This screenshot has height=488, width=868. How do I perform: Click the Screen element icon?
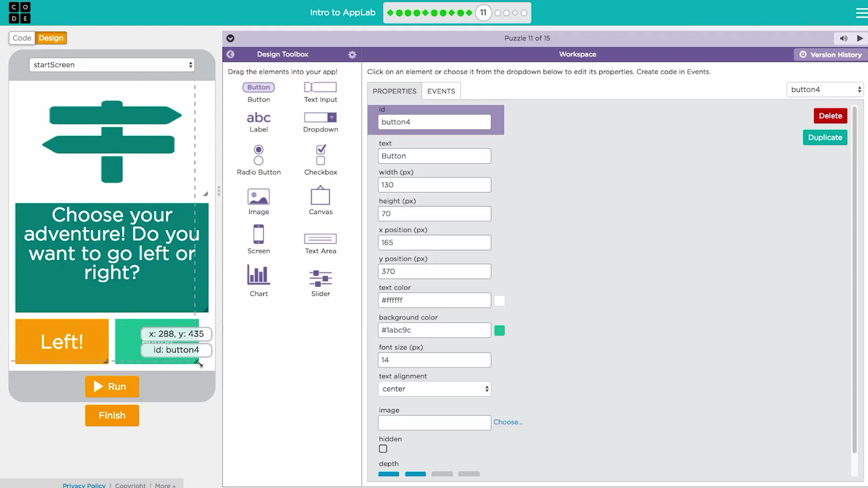258,235
